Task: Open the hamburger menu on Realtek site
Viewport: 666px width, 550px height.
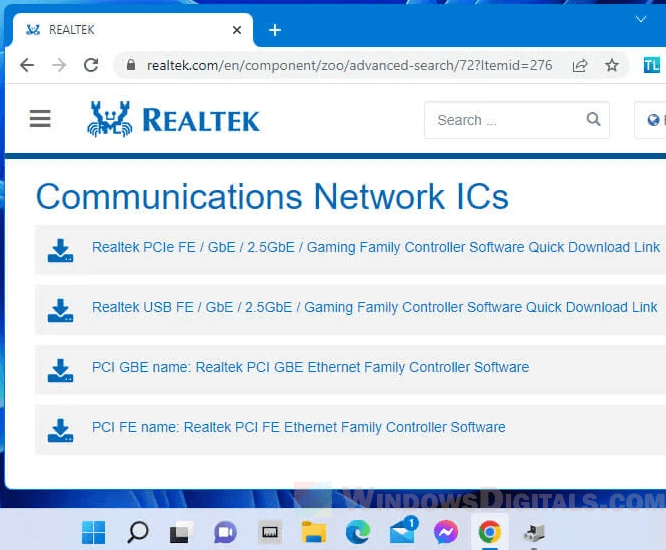Action: coord(40,119)
